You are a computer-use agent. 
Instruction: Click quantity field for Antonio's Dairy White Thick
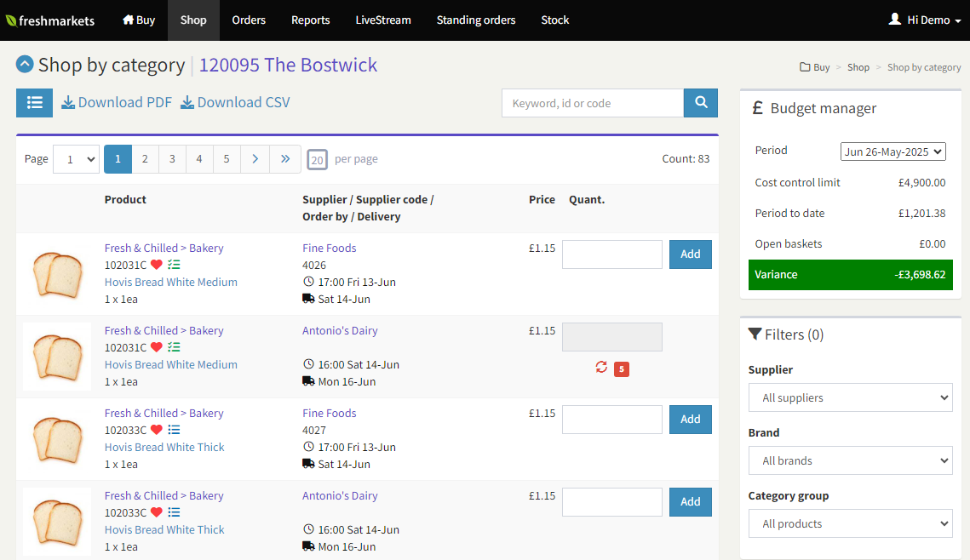tap(611, 502)
